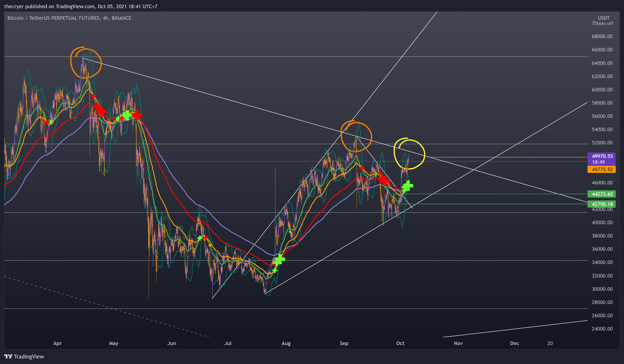Click the 60000.00 price axis label
The width and height of the screenshot is (624, 364).
click(x=602, y=90)
